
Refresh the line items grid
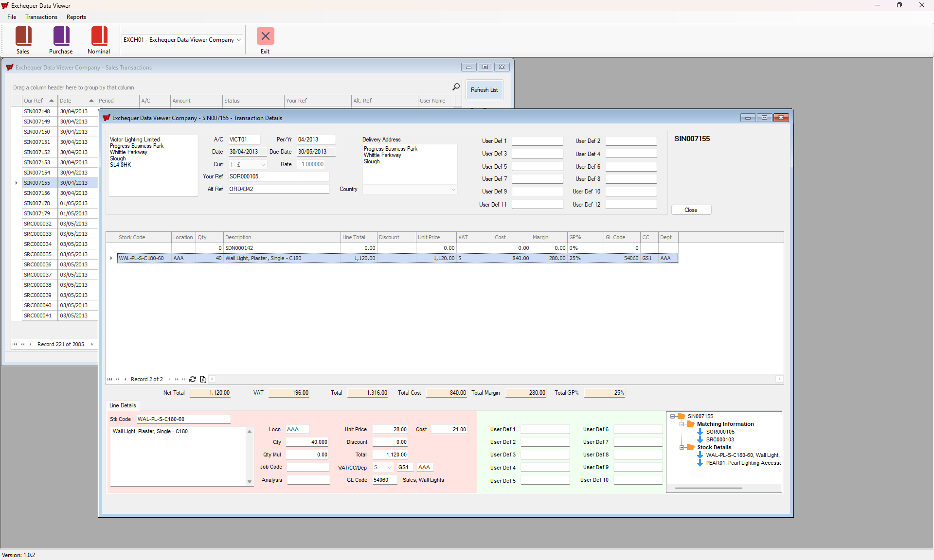[193, 379]
